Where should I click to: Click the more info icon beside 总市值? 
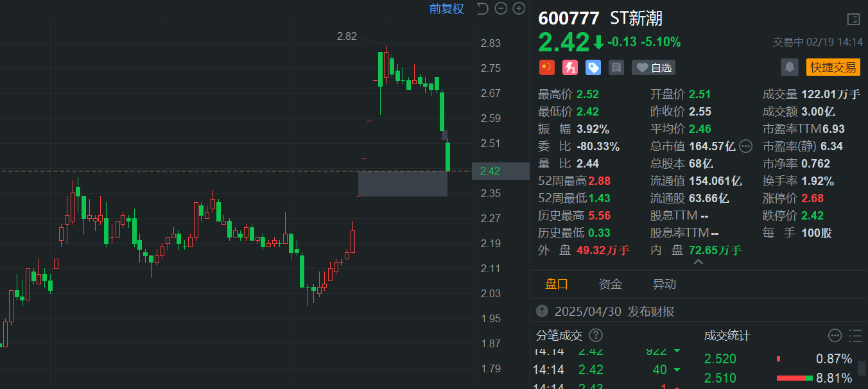click(x=746, y=146)
